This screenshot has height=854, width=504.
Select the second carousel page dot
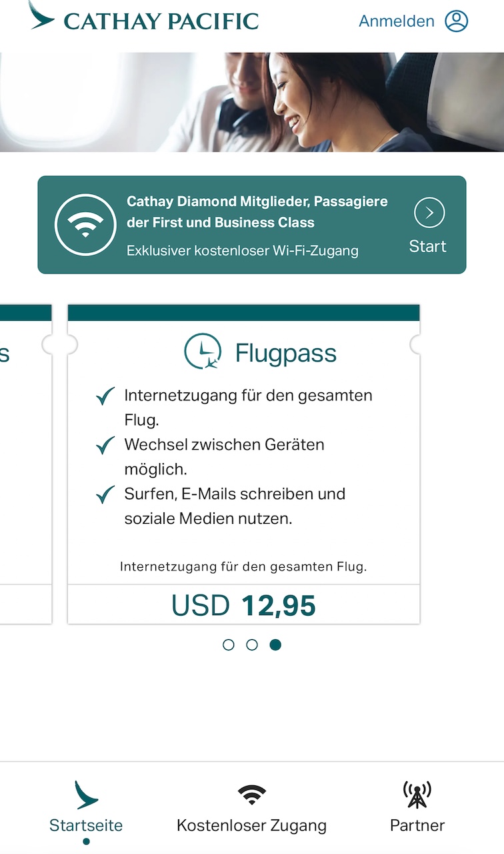[x=252, y=645]
